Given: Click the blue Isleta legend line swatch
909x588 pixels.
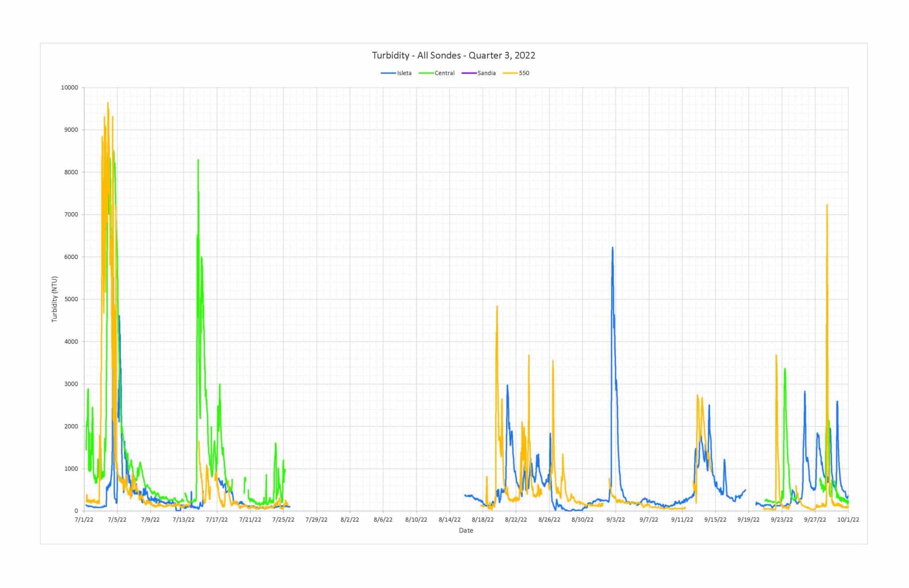Looking at the screenshot, I should coord(388,73).
